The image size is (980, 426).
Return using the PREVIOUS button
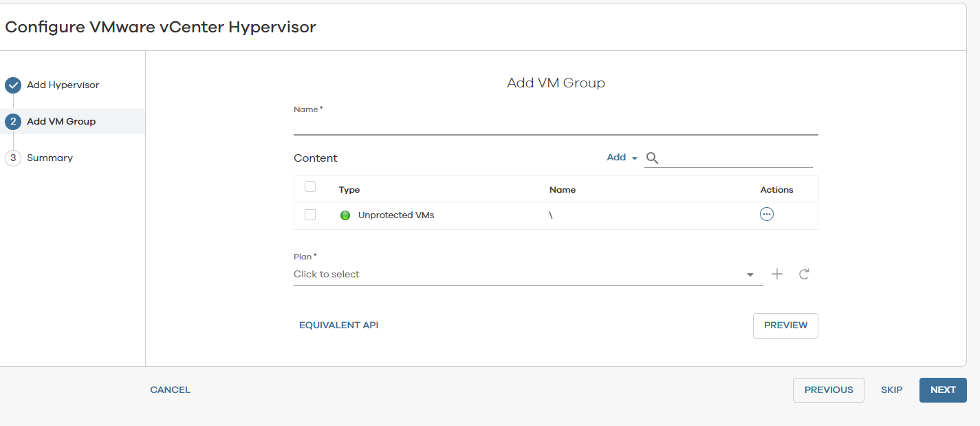point(828,390)
